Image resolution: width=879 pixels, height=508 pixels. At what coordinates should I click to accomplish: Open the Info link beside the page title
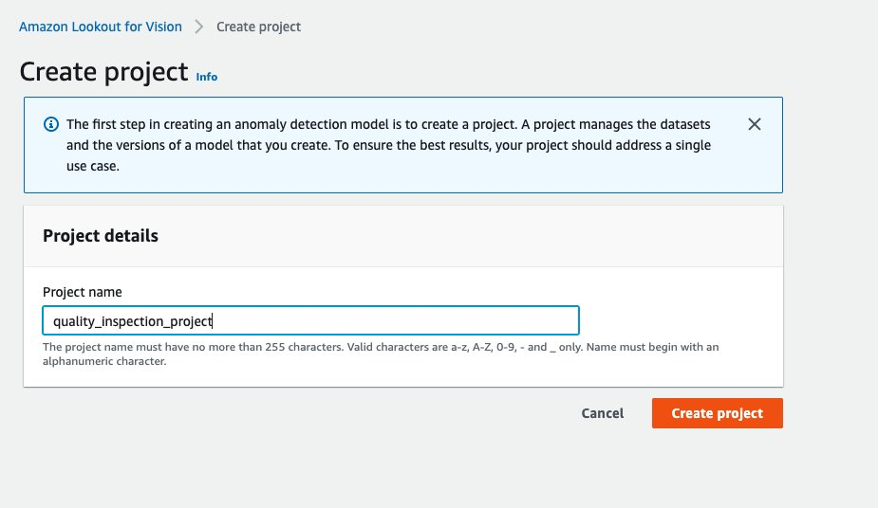tap(206, 76)
